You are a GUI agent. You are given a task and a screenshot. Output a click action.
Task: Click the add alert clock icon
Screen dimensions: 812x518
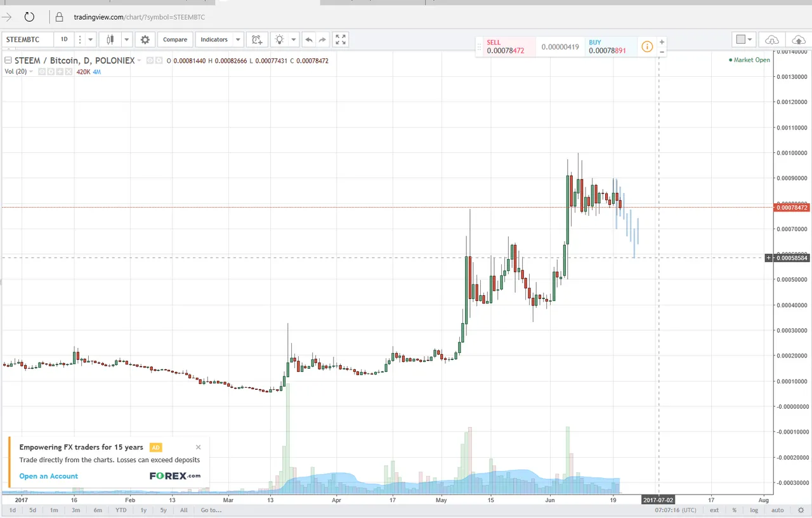[x=256, y=39]
